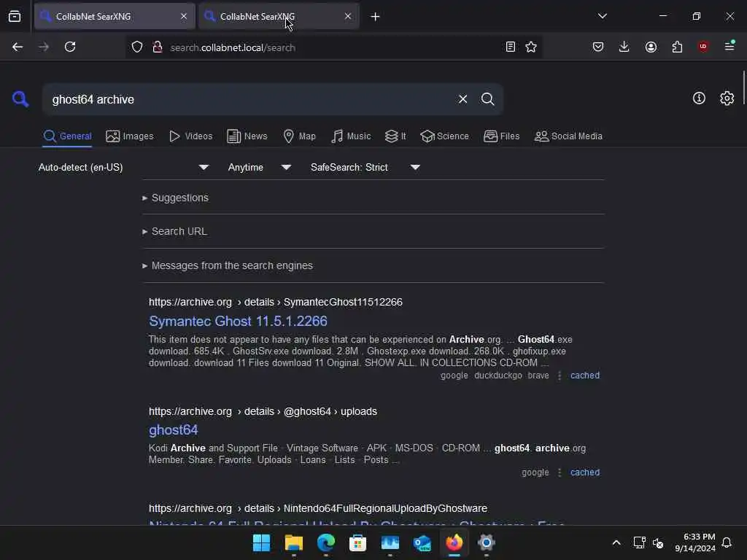Open Outlook from the taskbar
The image size is (747, 560).
click(x=422, y=542)
